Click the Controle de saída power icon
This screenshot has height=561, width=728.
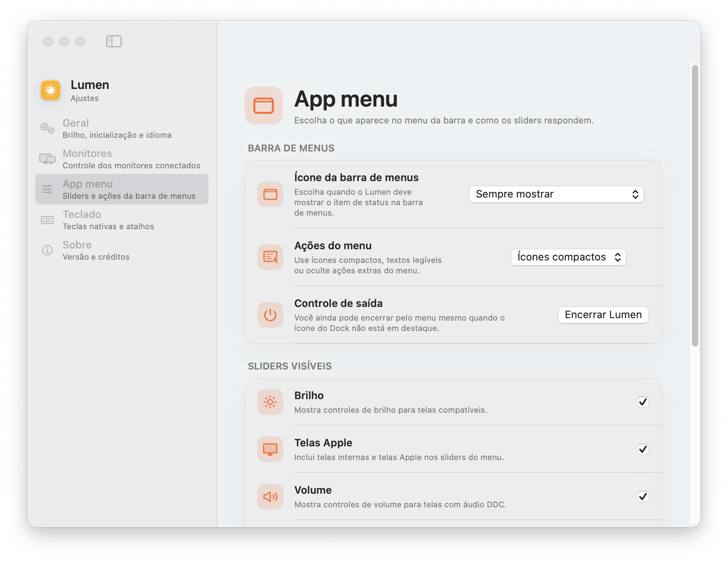point(270,315)
